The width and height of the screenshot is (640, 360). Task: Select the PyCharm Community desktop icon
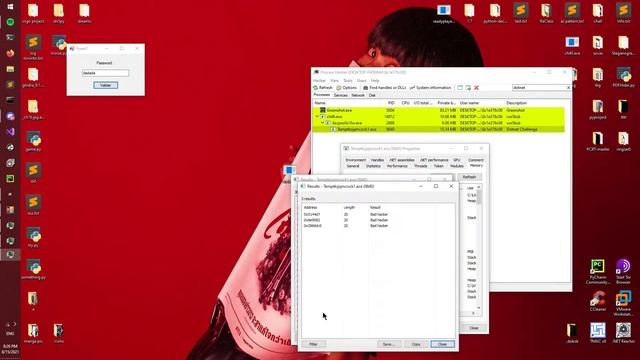[598, 272]
